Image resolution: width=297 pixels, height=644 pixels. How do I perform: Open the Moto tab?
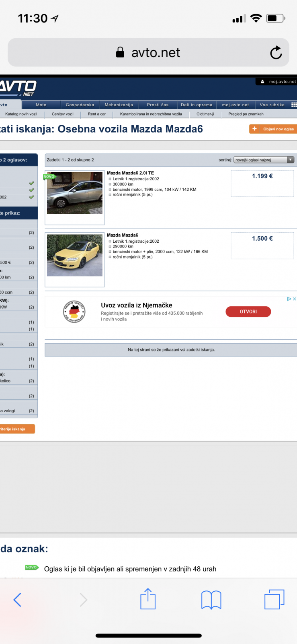[x=41, y=105]
